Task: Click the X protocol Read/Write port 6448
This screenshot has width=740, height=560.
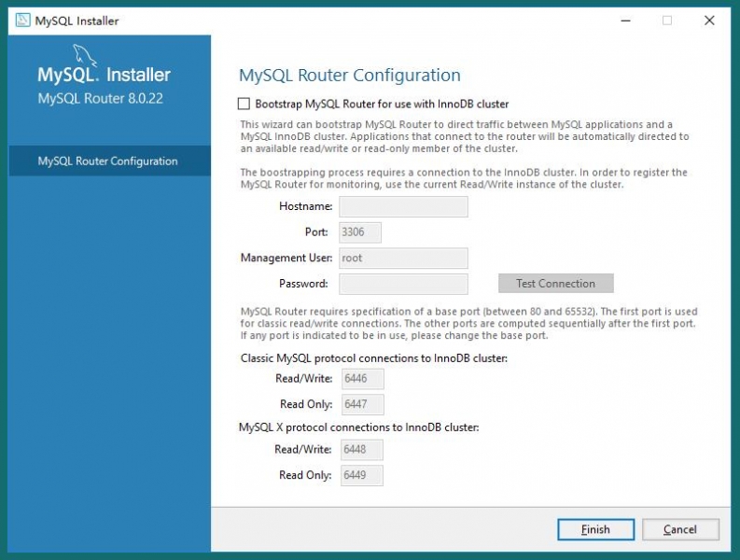Action: [363, 450]
